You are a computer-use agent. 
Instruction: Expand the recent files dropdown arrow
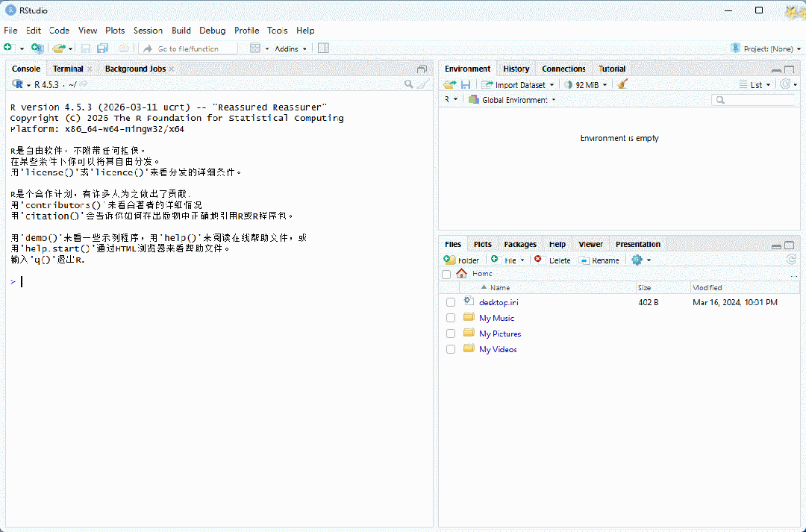tap(70, 48)
